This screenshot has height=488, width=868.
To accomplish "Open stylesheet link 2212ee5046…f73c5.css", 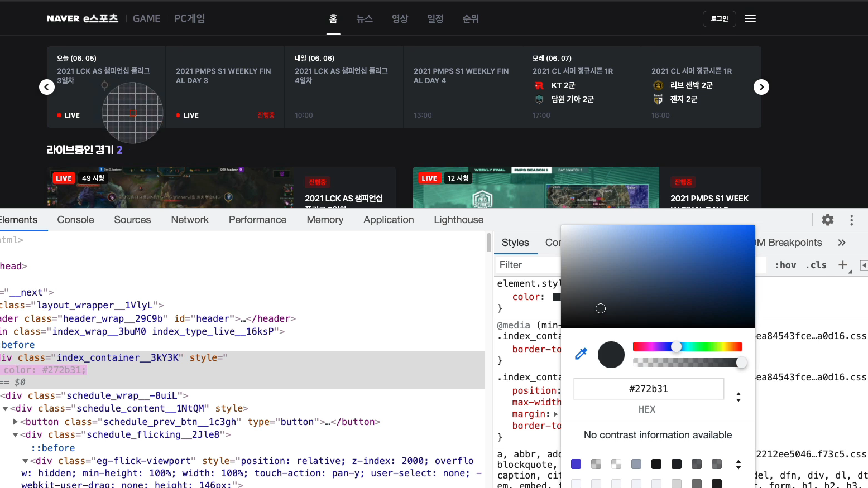I will point(812,454).
